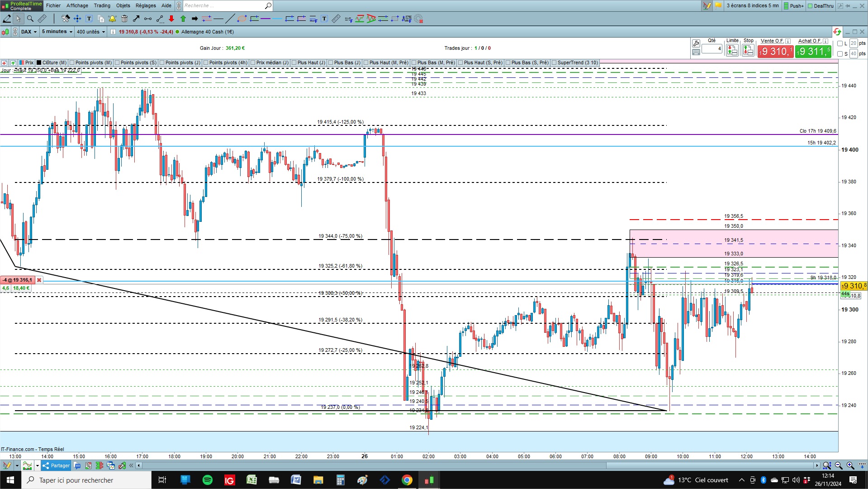The width and height of the screenshot is (868, 489).
Task: Enable the S points checkbox
Action: point(840,54)
